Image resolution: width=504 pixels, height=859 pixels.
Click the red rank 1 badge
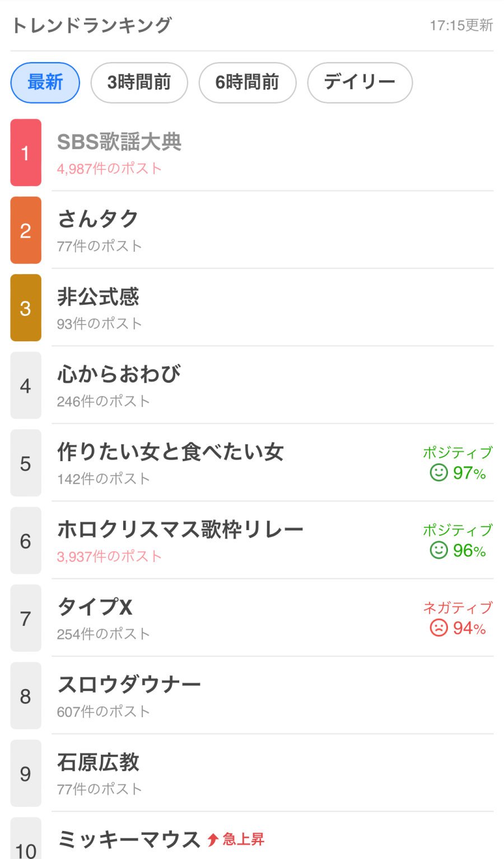[x=26, y=152]
